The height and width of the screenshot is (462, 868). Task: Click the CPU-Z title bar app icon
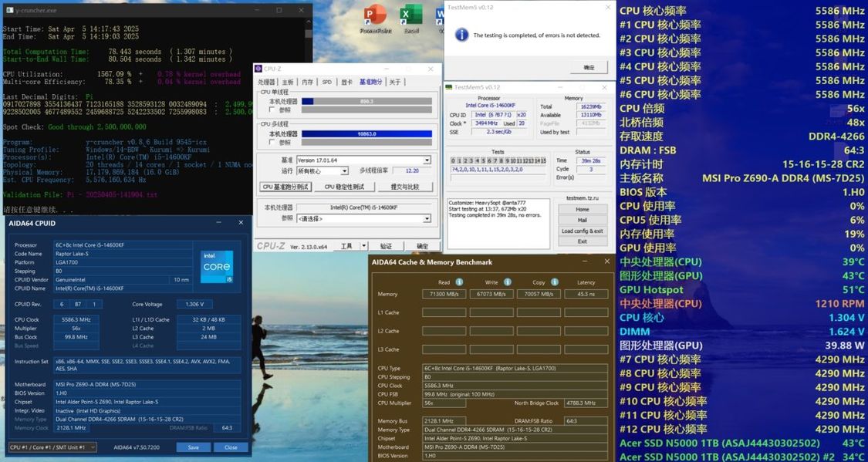click(x=258, y=69)
